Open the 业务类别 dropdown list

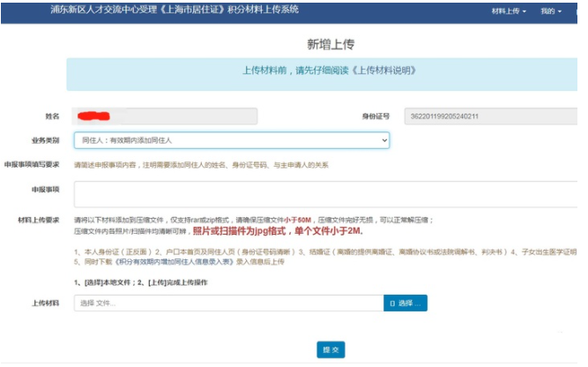pos(232,140)
